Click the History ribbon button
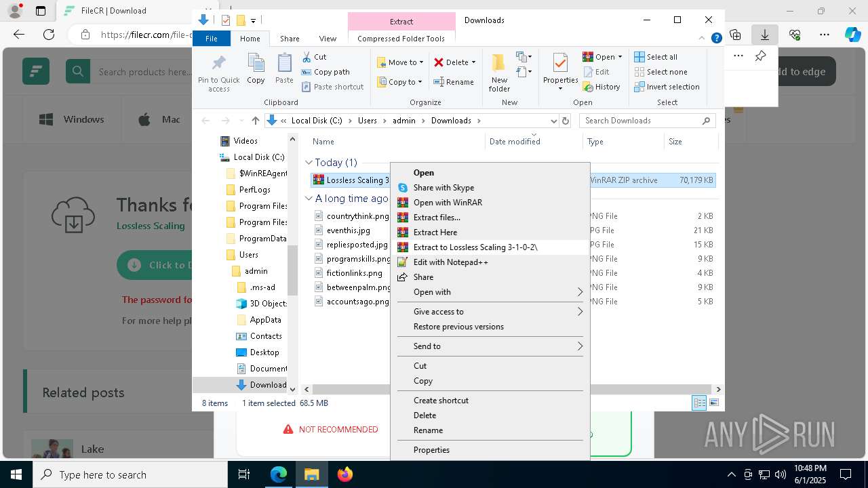The width and height of the screenshot is (868, 488). point(601,87)
